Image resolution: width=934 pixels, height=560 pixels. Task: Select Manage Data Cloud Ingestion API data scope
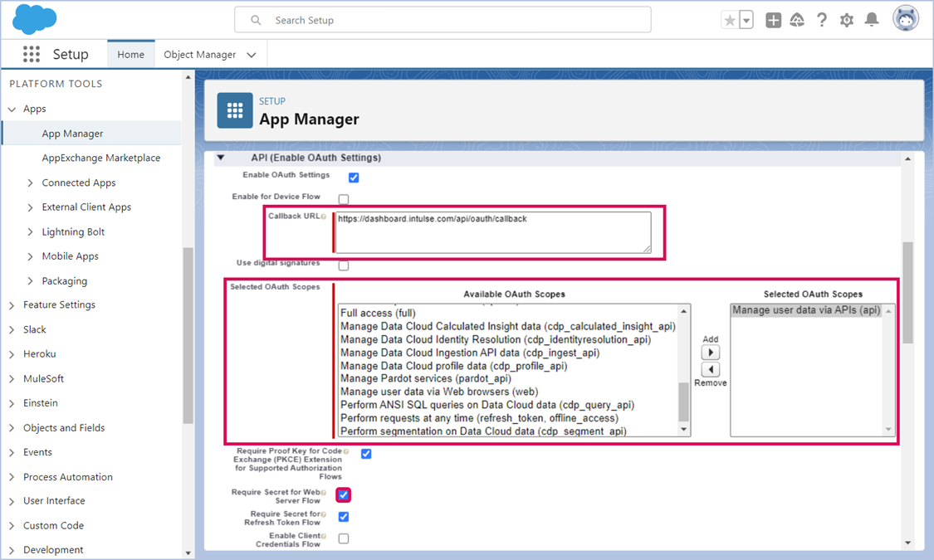469,353
